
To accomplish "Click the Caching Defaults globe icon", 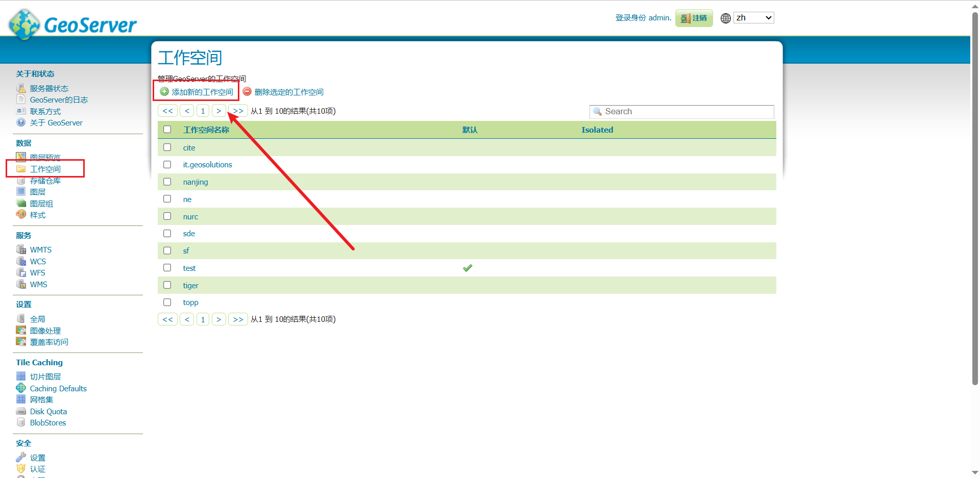I will pyautogui.click(x=21, y=388).
